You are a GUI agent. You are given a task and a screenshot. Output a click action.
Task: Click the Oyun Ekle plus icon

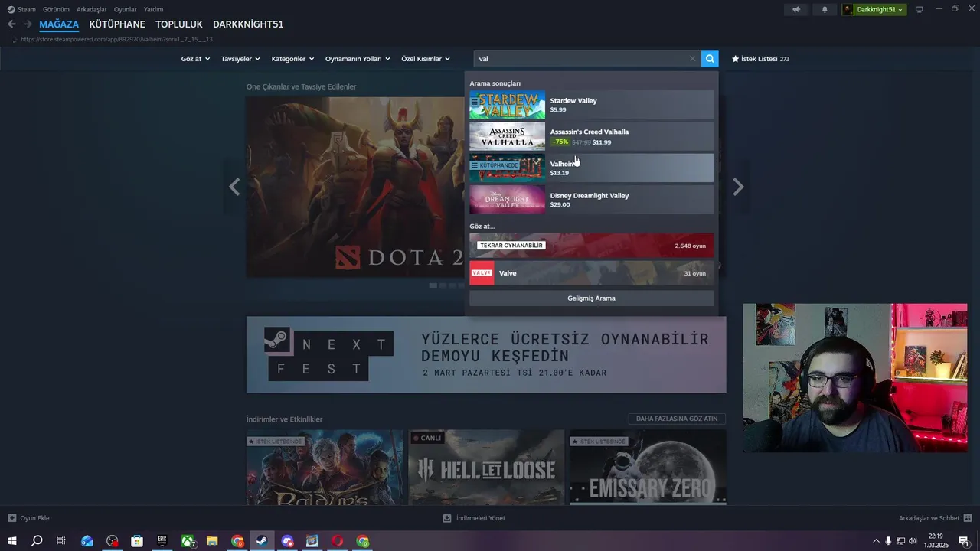tap(11, 518)
